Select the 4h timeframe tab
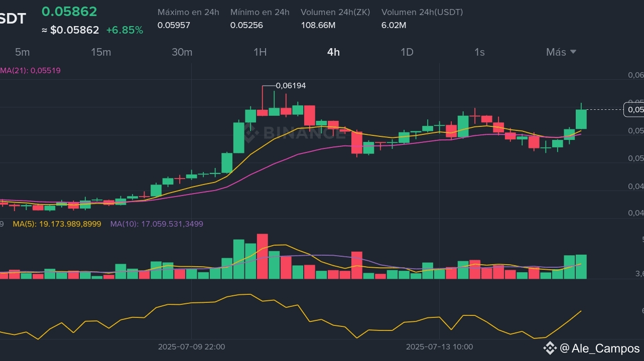This screenshot has width=644, height=361. [x=333, y=52]
